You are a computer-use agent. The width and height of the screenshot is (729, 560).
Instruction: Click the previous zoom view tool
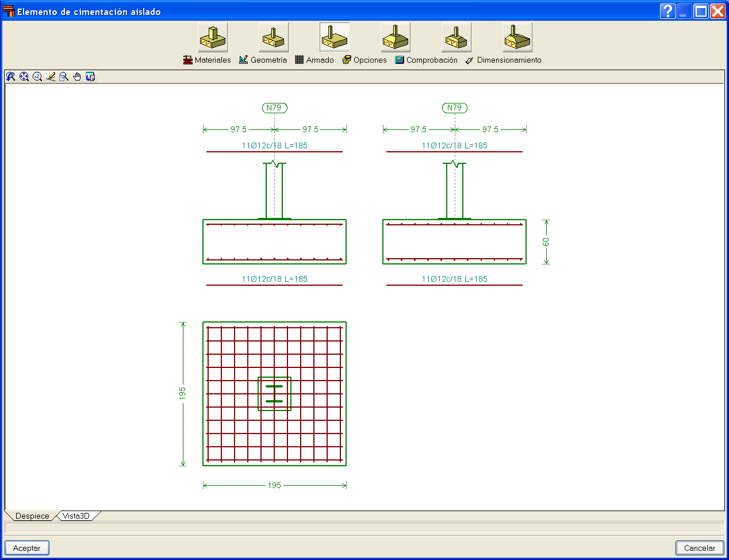[11, 76]
